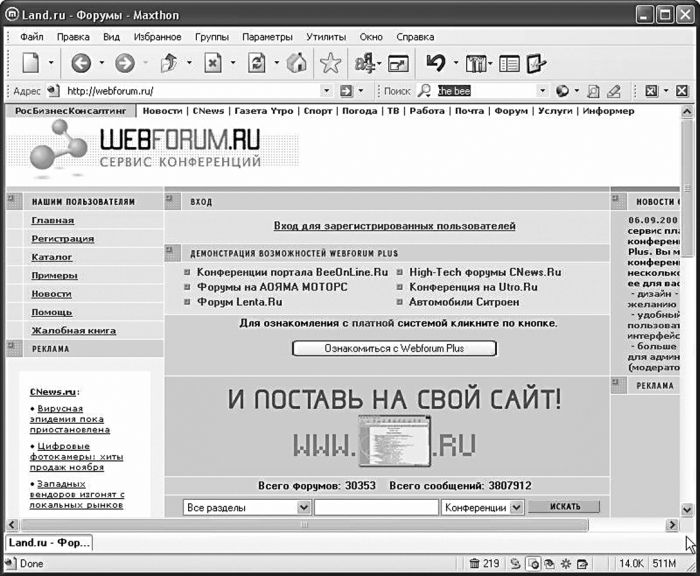Open the search box history dropdown
The width and height of the screenshot is (700, 576).
tap(542, 91)
